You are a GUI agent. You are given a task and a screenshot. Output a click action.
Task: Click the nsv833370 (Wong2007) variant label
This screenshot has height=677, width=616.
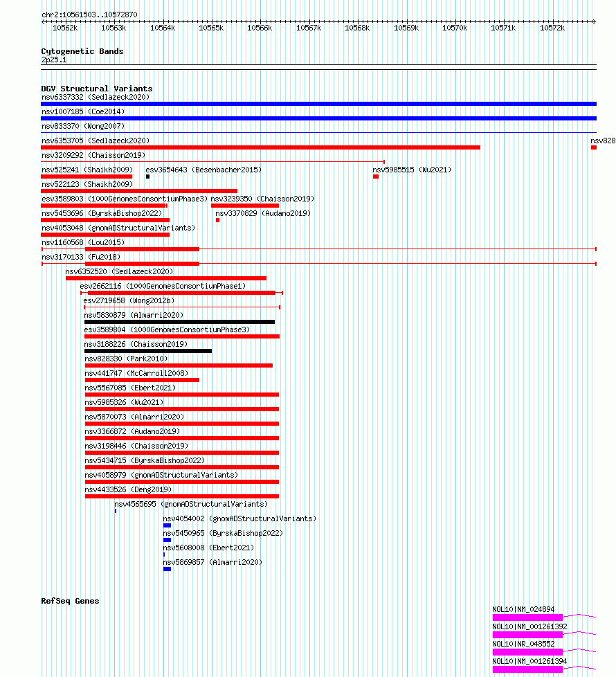(83, 126)
